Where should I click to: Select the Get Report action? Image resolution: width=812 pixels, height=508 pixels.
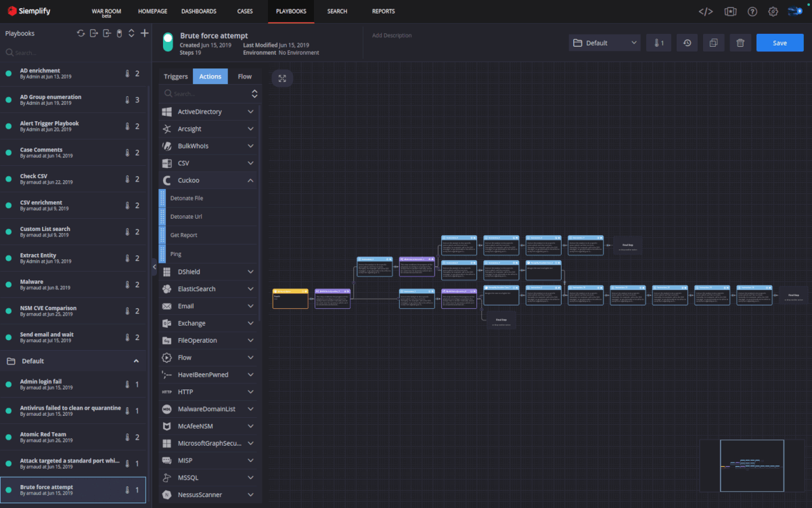point(209,235)
